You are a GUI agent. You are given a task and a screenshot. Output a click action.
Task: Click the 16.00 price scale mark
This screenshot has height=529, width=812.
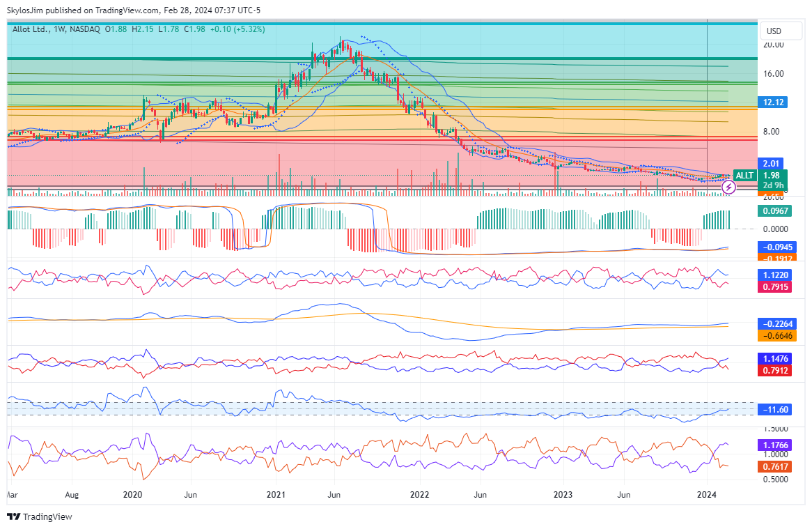(x=774, y=74)
